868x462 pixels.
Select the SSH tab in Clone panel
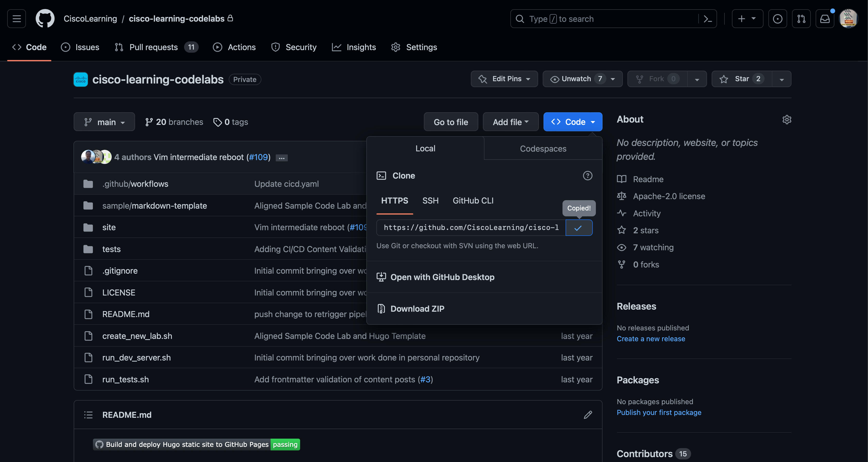coord(430,200)
